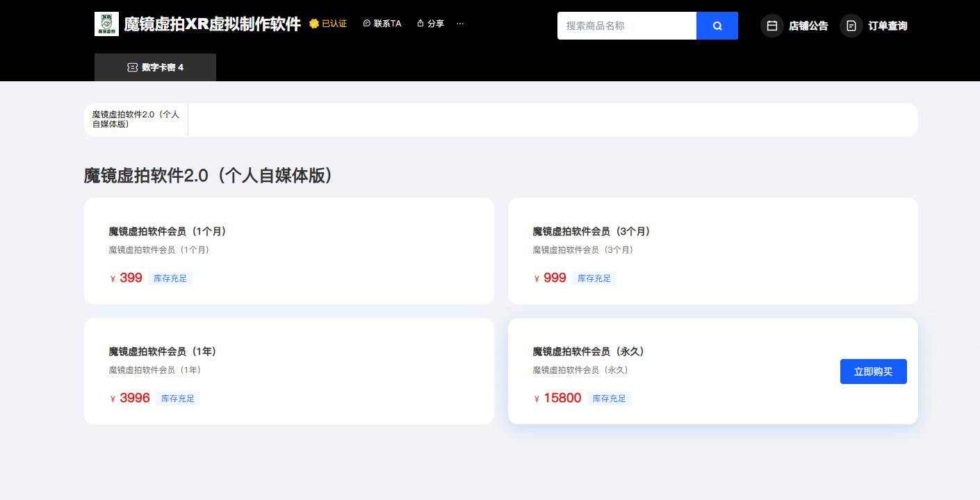Click the 库存充足 badge on the 399 item
980x500 pixels.
click(x=170, y=278)
